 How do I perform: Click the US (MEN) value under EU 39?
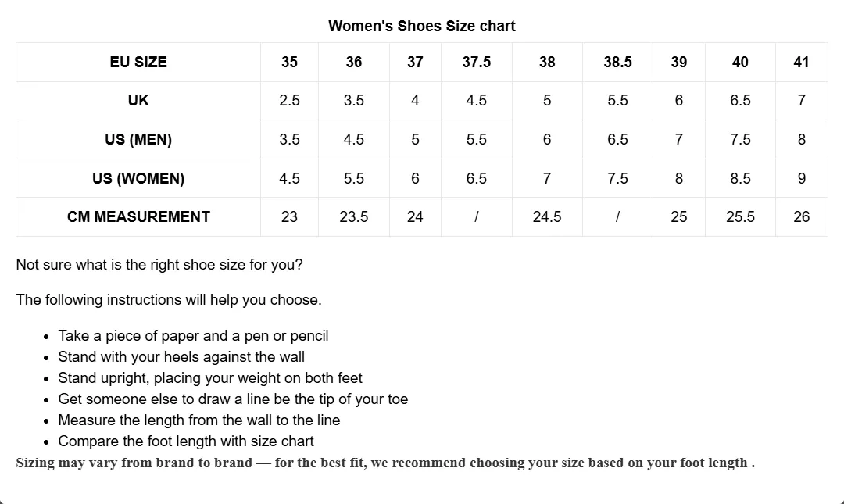coord(678,139)
